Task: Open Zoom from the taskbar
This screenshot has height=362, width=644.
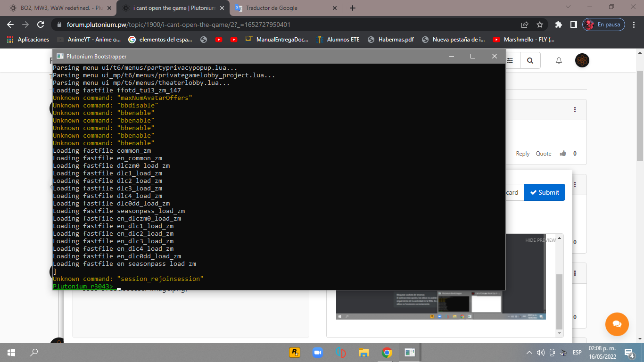Action: click(x=317, y=352)
